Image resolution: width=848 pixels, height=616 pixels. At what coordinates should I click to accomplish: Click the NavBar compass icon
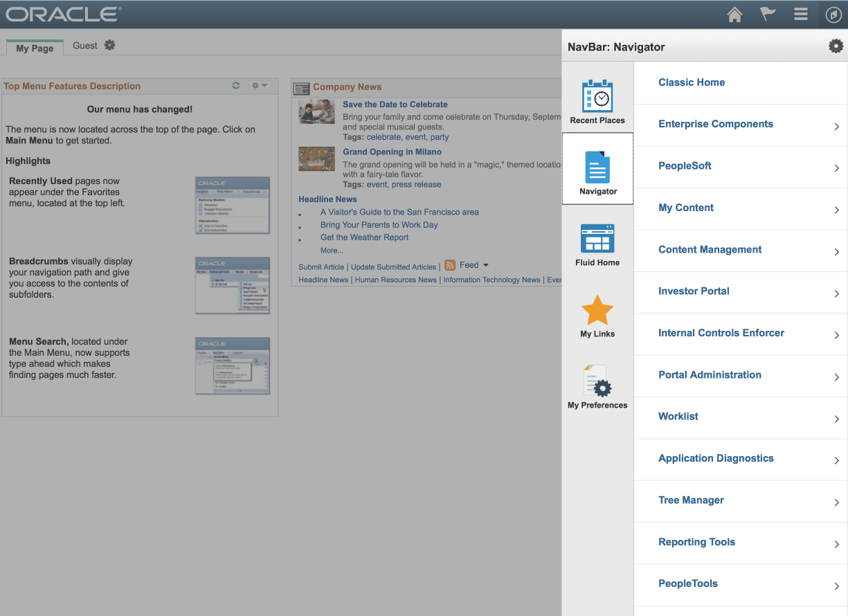[833, 14]
